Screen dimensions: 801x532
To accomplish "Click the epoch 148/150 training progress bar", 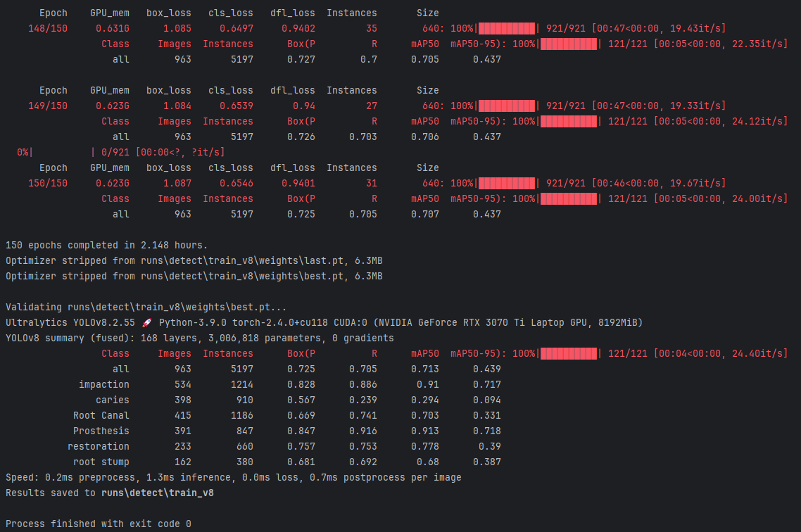I will 507,29.
